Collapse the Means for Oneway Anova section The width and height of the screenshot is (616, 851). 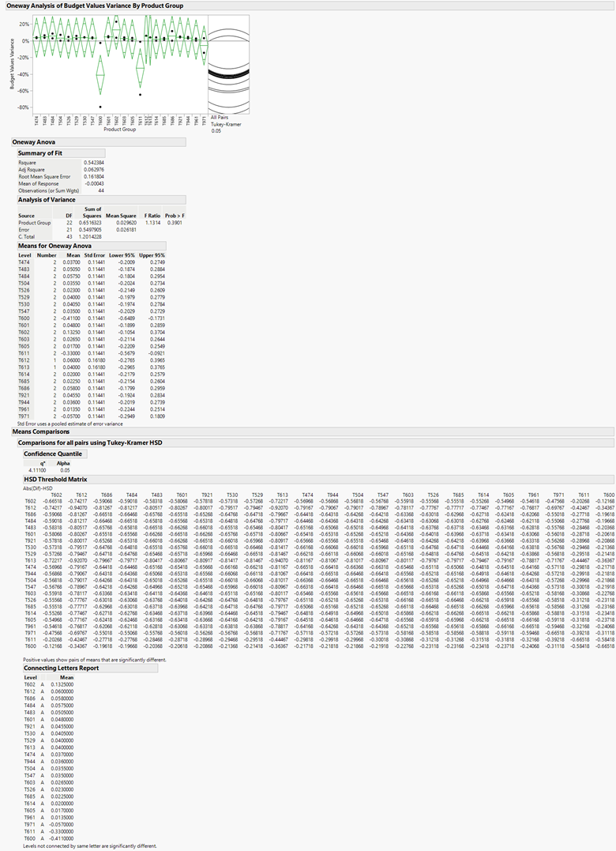54,246
